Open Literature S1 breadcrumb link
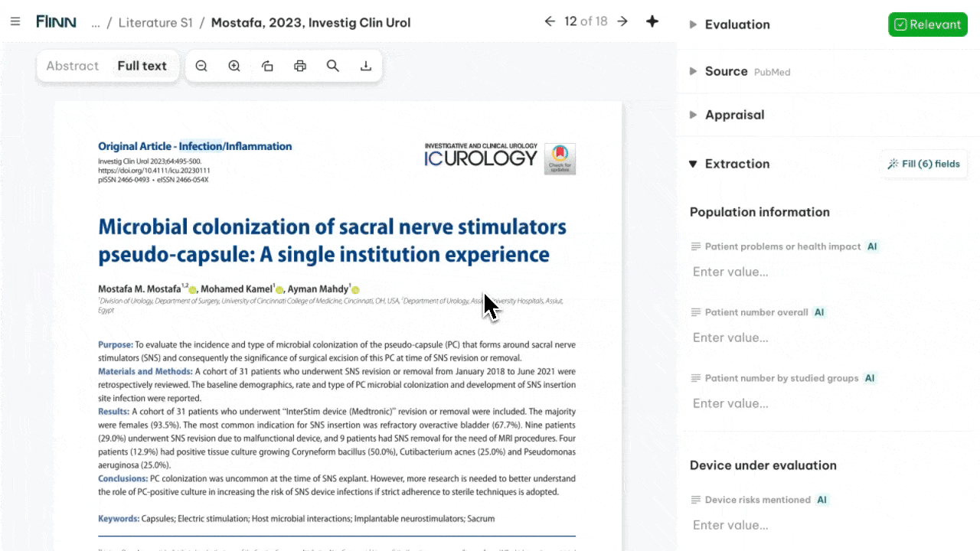980x551 pixels. click(155, 23)
